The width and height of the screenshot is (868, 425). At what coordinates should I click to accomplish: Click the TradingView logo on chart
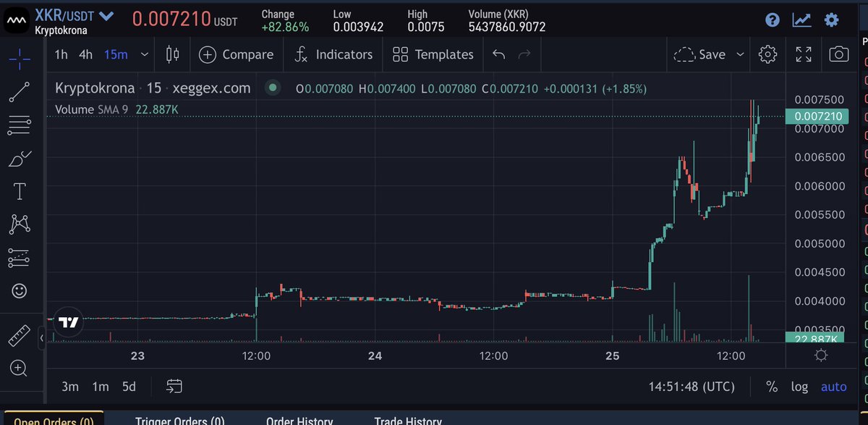point(69,322)
